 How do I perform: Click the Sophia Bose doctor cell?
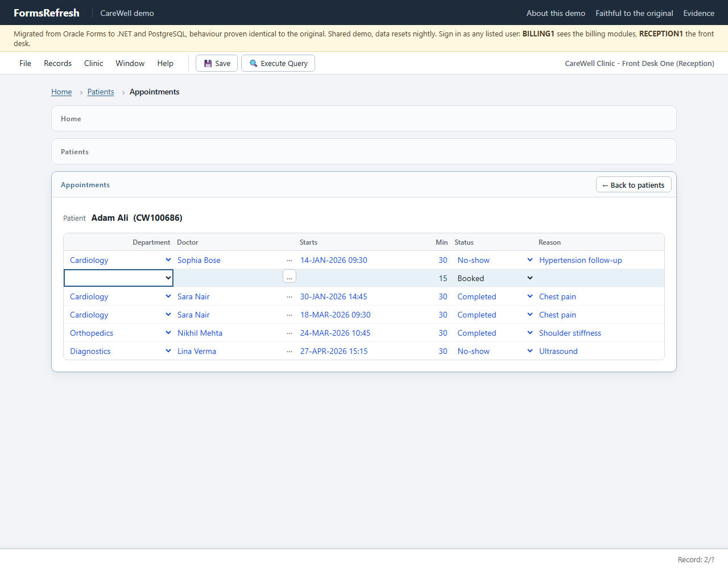click(199, 260)
